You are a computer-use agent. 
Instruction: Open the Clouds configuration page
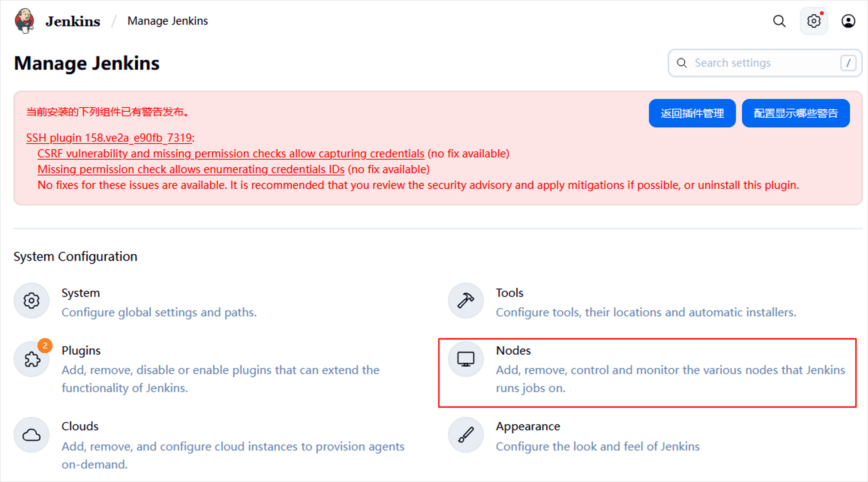tap(80, 426)
